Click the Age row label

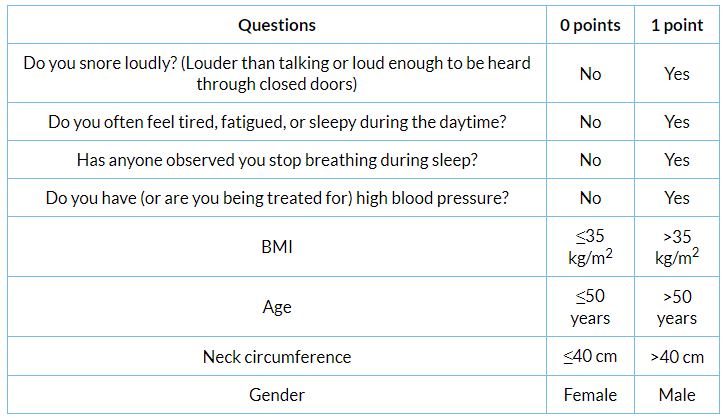[x=277, y=307]
